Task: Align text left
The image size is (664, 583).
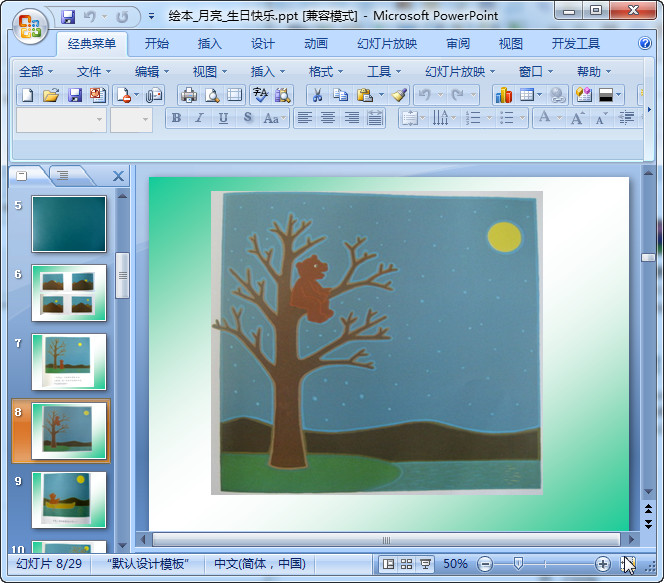Action: click(x=304, y=118)
